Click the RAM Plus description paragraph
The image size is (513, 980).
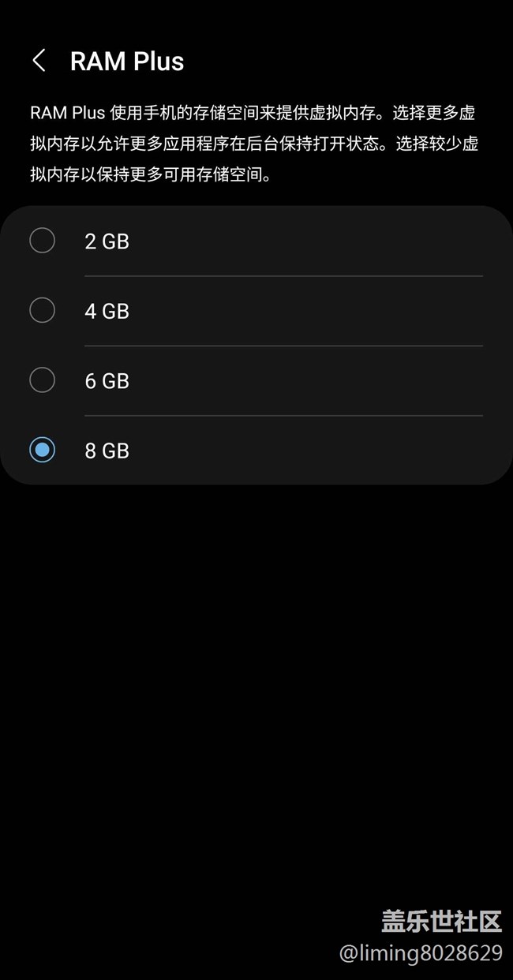click(254, 144)
